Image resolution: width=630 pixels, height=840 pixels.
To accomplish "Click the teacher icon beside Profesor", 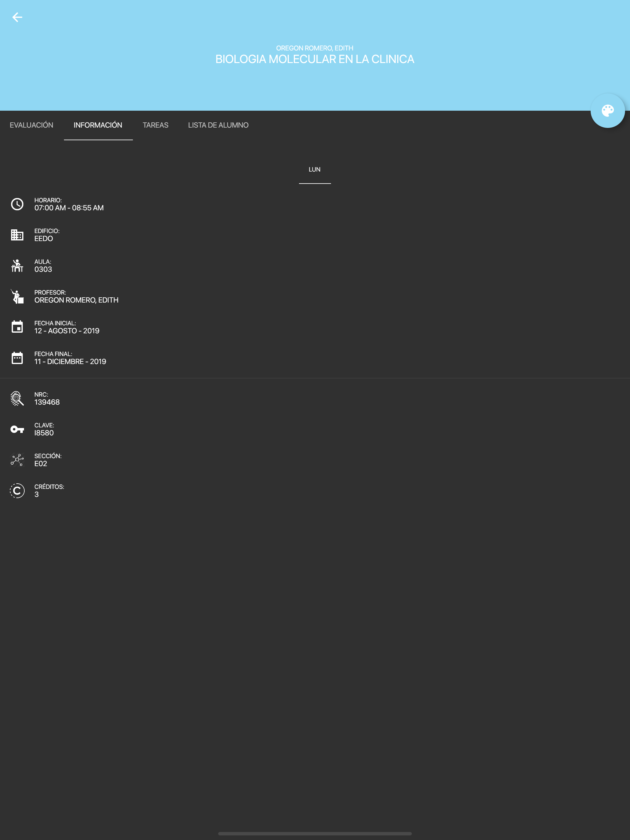I will click(x=17, y=297).
